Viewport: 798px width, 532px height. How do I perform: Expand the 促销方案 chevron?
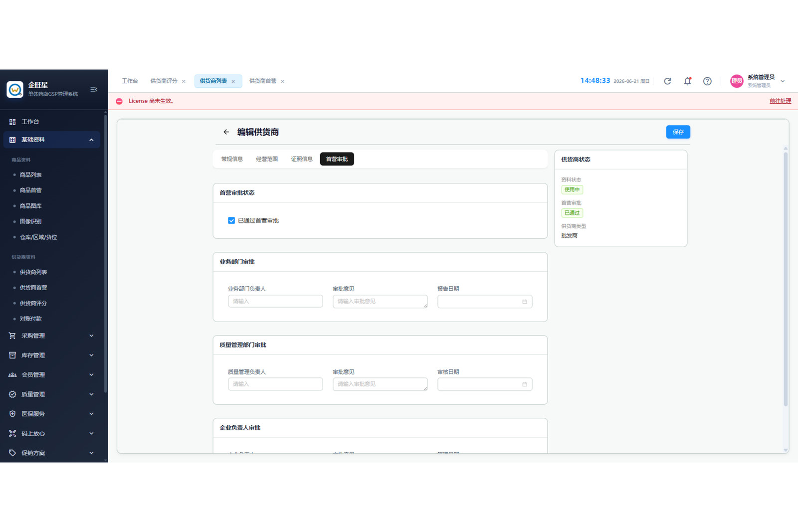pos(91,453)
